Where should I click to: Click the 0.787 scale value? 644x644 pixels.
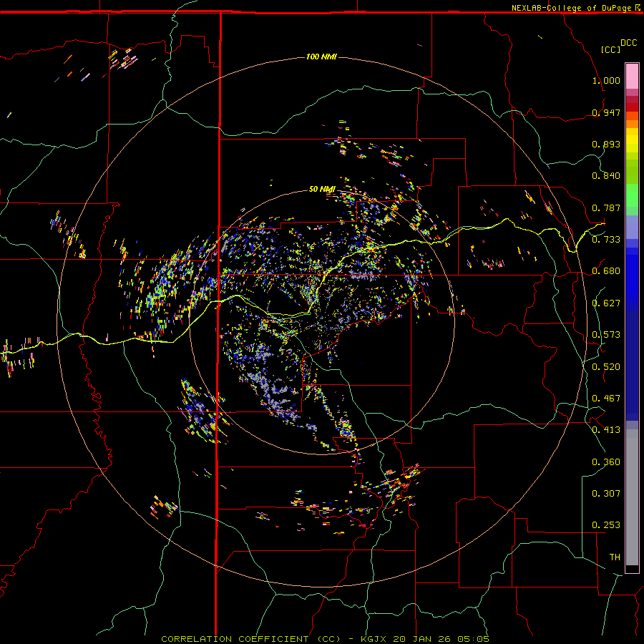pyautogui.click(x=606, y=208)
